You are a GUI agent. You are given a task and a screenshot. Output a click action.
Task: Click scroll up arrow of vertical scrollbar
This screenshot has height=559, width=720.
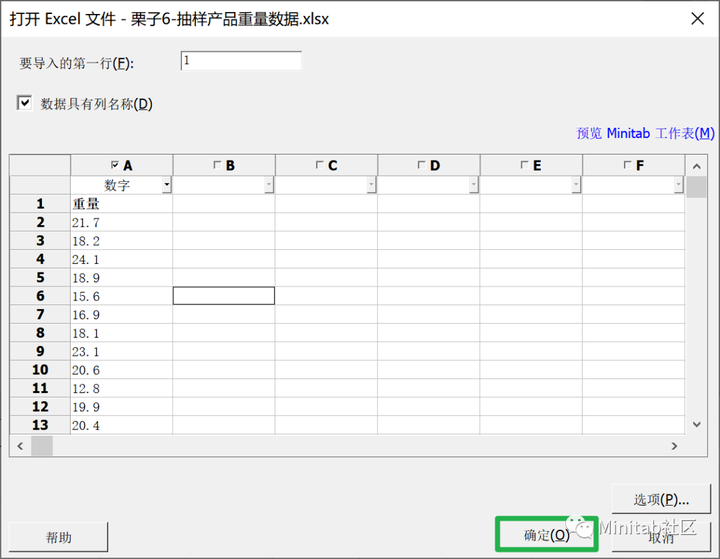point(697,166)
